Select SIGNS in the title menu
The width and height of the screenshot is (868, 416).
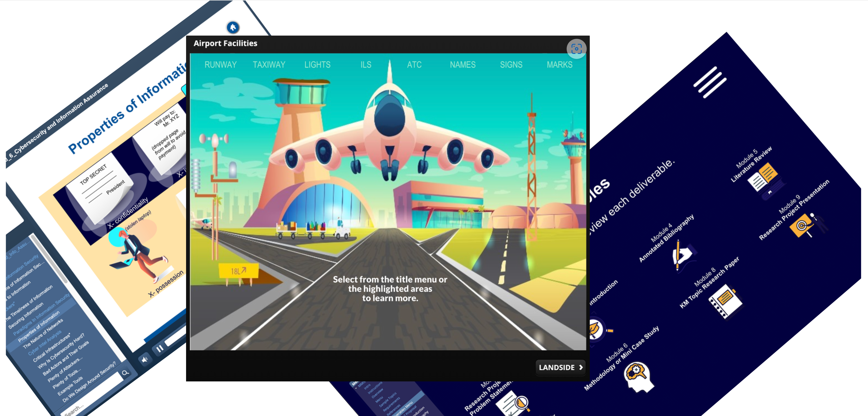[511, 65]
